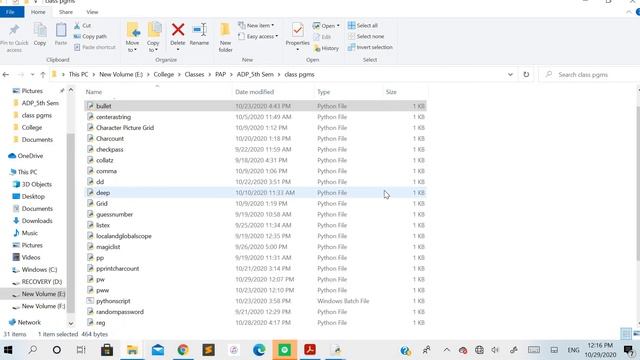Open the Mail app from taskbar
640x360 pixels.
158,350
